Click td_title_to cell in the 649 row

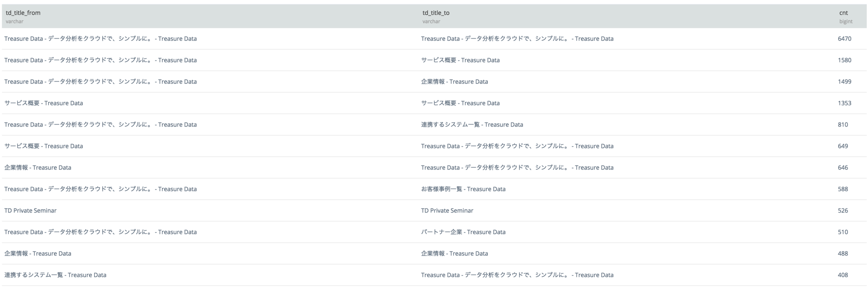[x=517, y=146]
